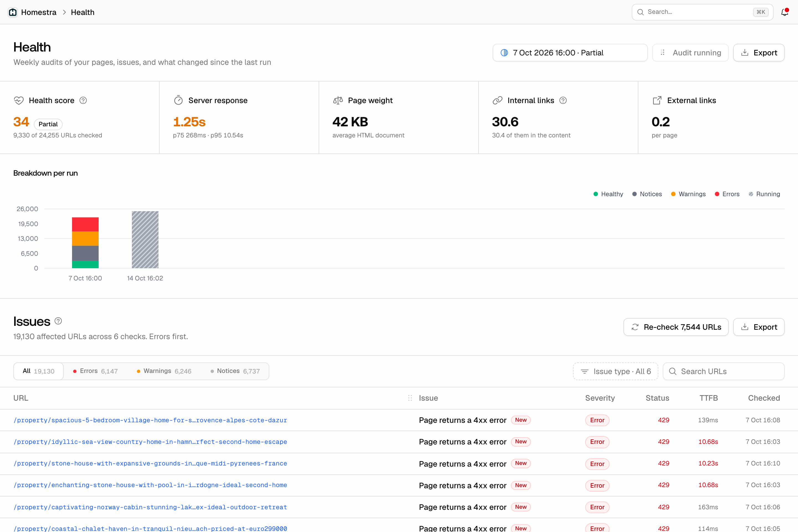
Task: Click the Issues help question icon
Action: point(58,321)
